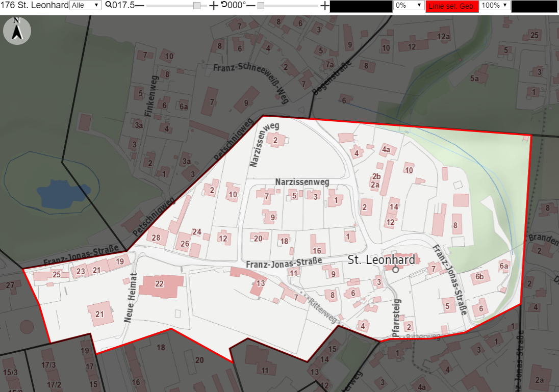Open the 100% dropdown

(494, 5)
